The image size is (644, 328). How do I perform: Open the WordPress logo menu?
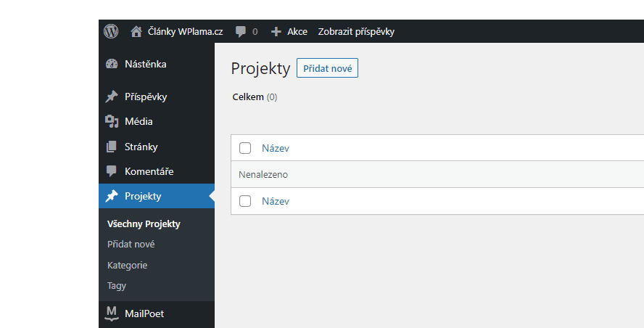point(111,32)
